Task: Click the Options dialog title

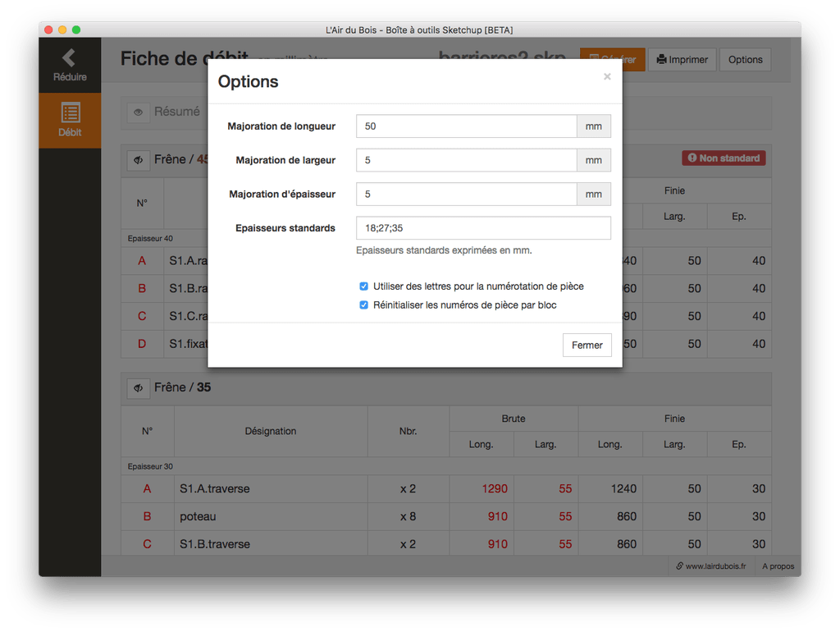Action: pos(248,81)
